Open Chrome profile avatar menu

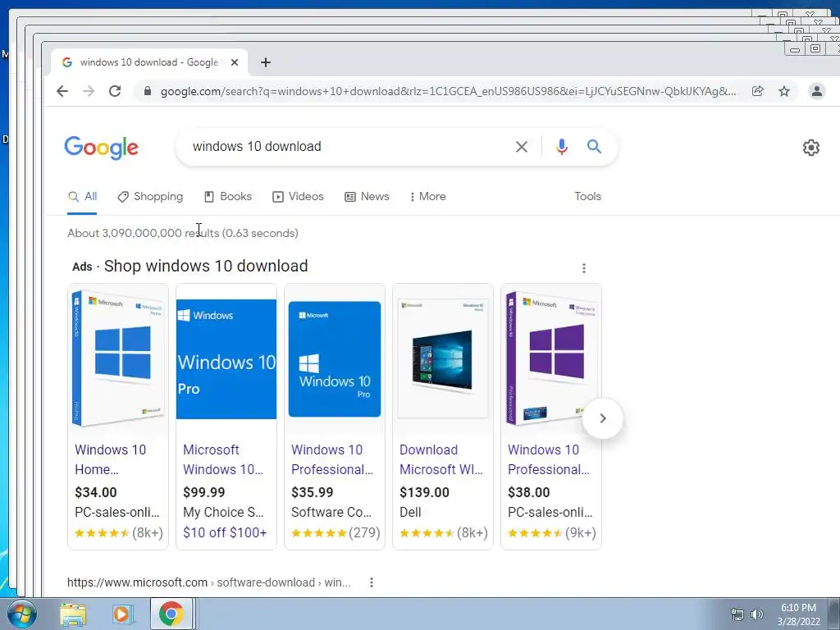coord(817,91)
